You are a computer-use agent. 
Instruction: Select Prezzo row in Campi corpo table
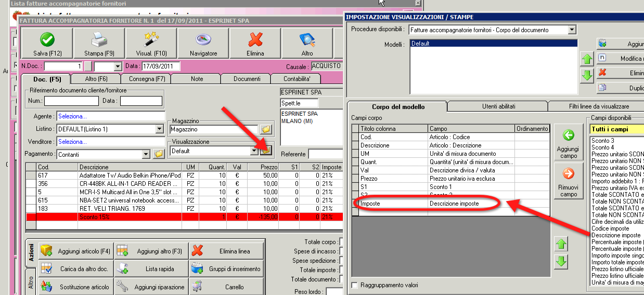tap(450, 179)
